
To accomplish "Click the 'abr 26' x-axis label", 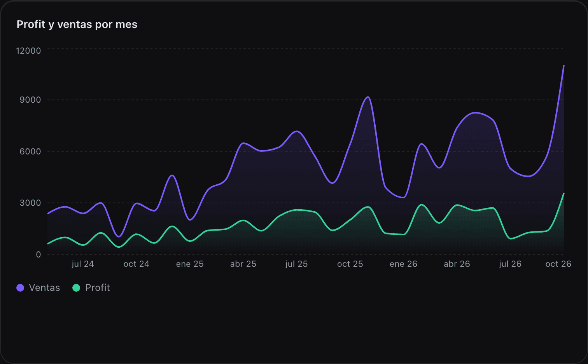I will [x=457, y=264].
